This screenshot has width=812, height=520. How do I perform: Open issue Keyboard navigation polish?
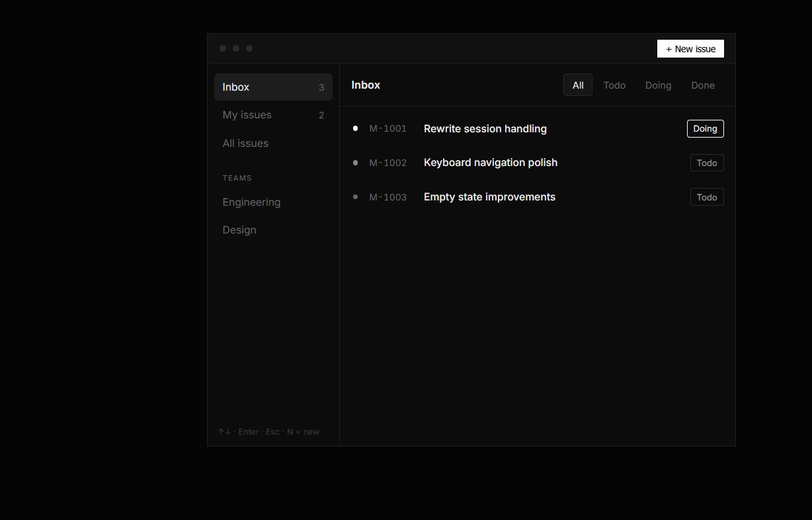(x=491, y=163)
